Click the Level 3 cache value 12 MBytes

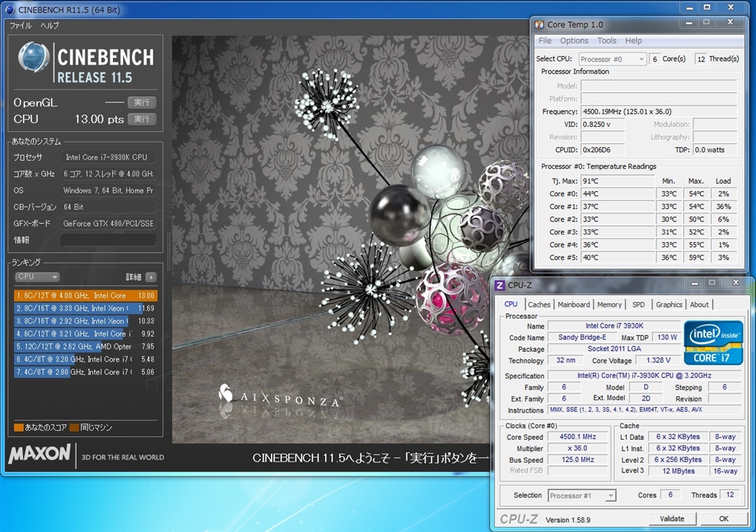(x=678, y=471)
